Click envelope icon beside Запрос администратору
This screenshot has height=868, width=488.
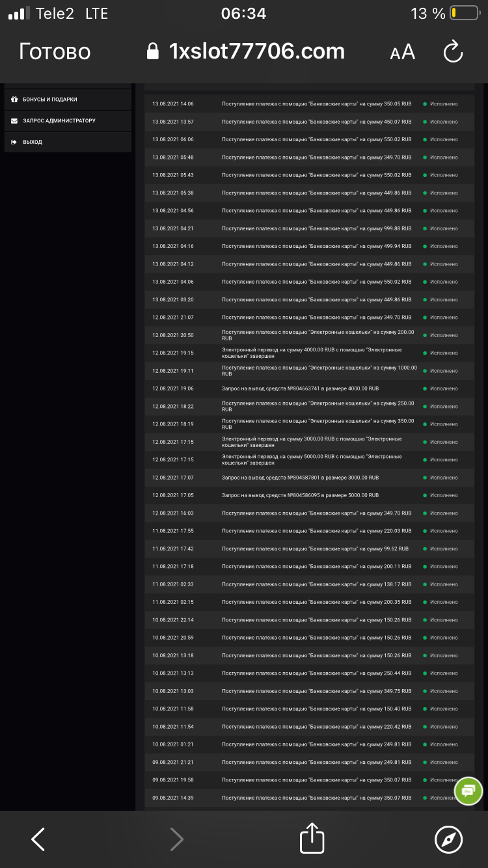pyautogui.click(x=14, y=120)
